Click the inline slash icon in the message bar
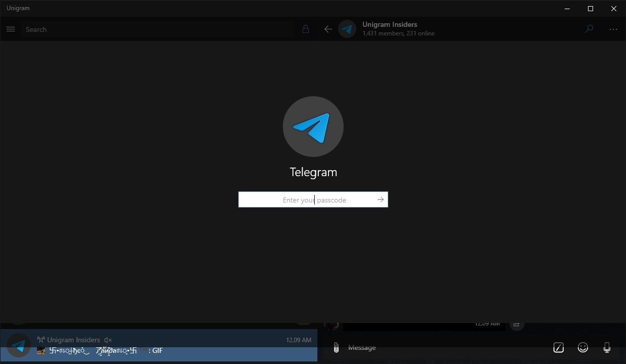 (558, 347)
